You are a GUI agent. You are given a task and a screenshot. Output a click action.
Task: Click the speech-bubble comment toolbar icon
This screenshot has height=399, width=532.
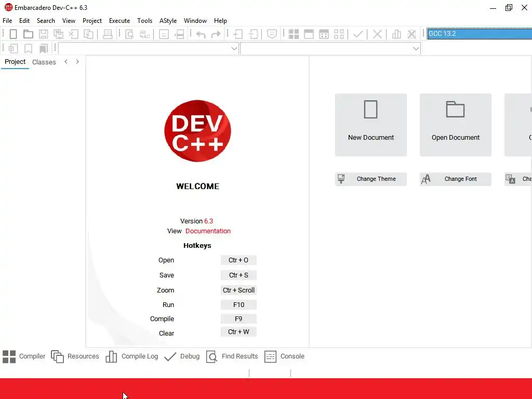pyautogui.click(x=272, y=34)
